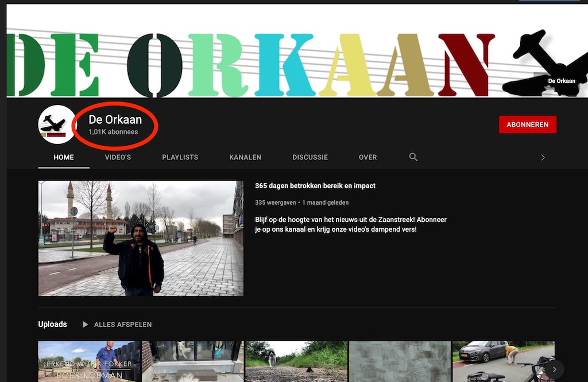Open the upload thumbnail with car and bicycle

pos(503,361)
